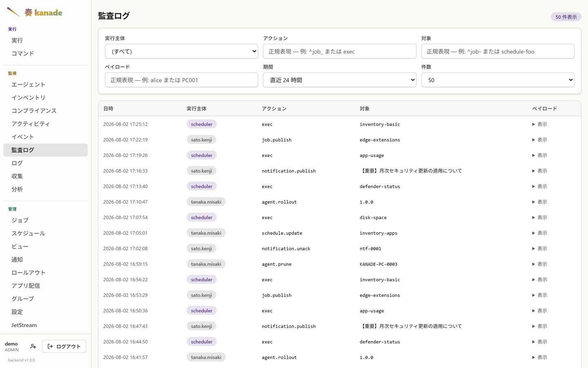Go to スケジュール page

click(45, 233)
